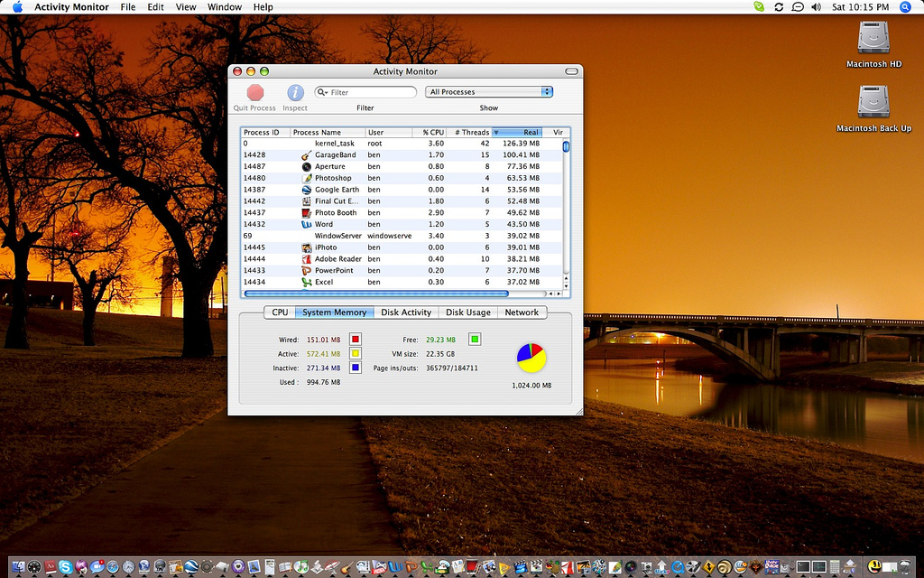Sort by Process Name column header
The height and width of the screenshot is (578, 924).
[x=328, y=132]
